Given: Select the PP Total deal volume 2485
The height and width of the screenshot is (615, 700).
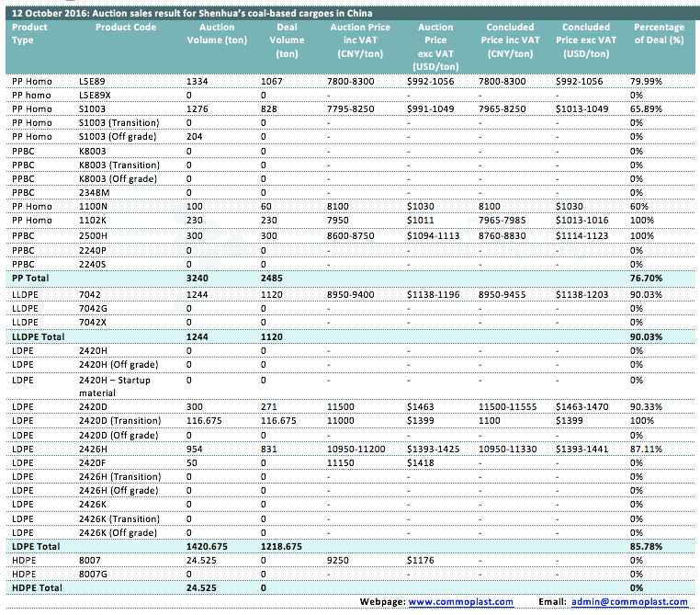Looking at the screenshot, I should (271, 279).
